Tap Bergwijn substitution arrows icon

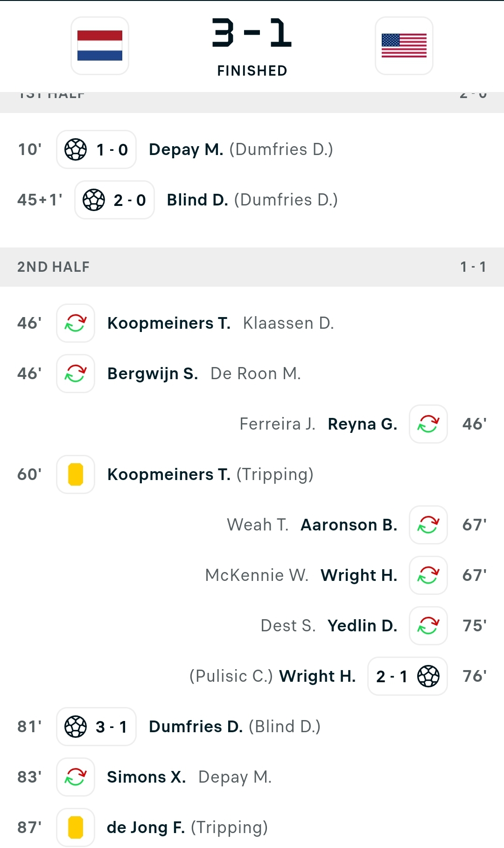(x=76, y=374)
